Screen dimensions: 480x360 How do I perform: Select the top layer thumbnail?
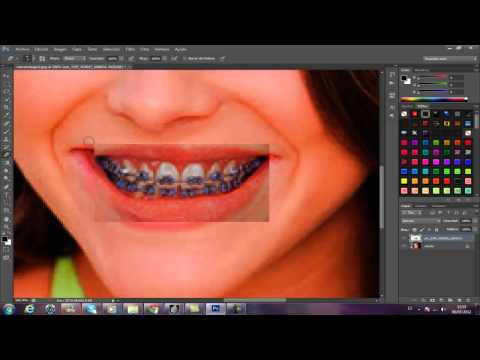416,238
